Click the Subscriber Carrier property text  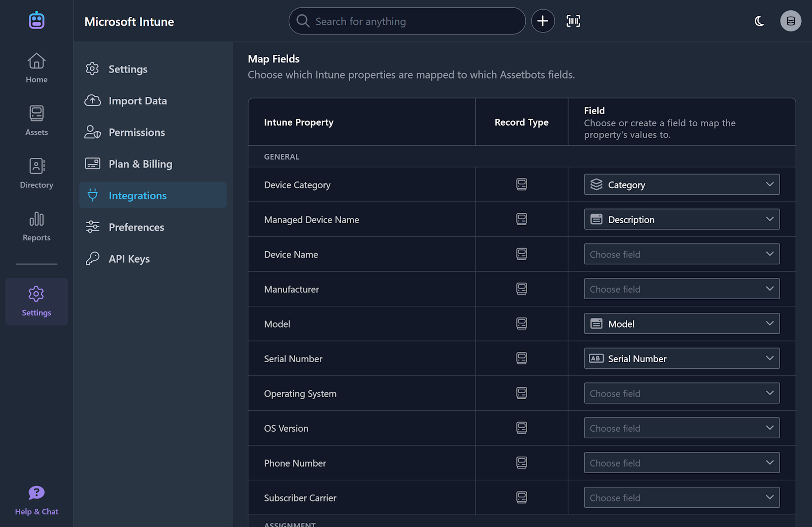click(x=300, y=498)
